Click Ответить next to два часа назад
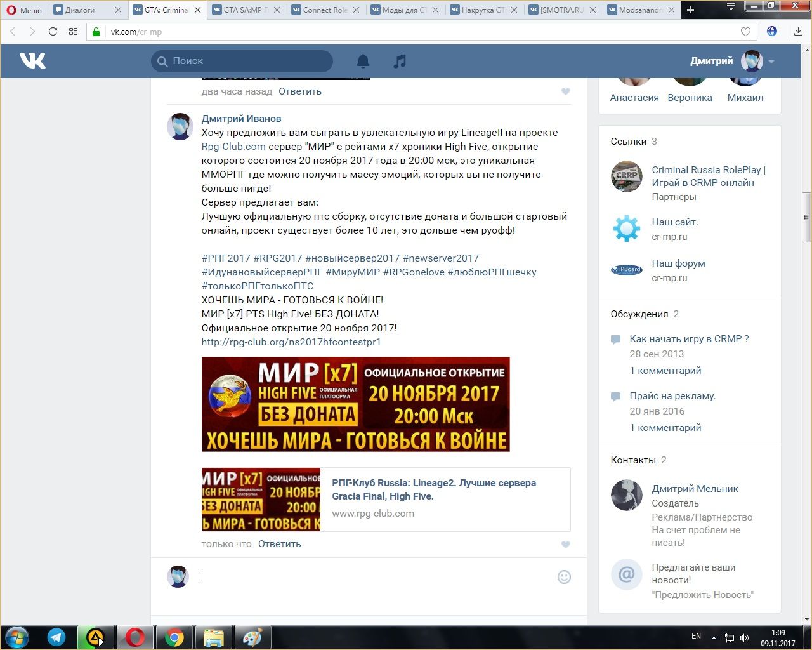 point(300,91)
